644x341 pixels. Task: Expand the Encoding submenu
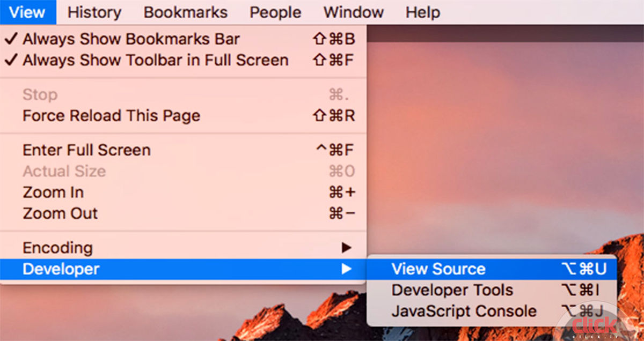(57, 248)
